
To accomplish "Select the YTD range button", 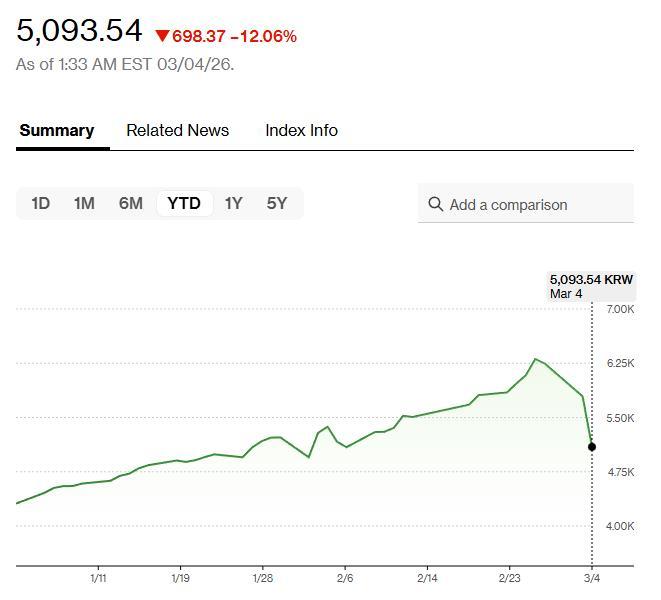I will (184, 203).
